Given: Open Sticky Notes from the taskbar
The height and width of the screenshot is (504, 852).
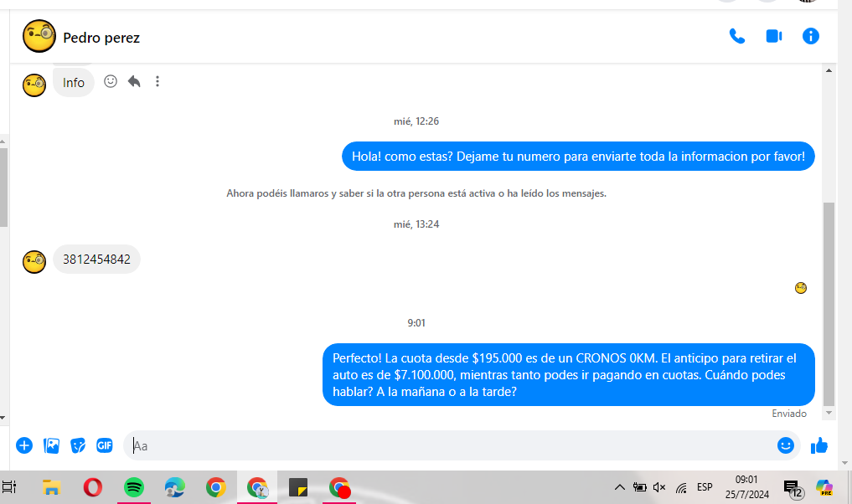Looking at the screenshot, I should tap(297, 487).
